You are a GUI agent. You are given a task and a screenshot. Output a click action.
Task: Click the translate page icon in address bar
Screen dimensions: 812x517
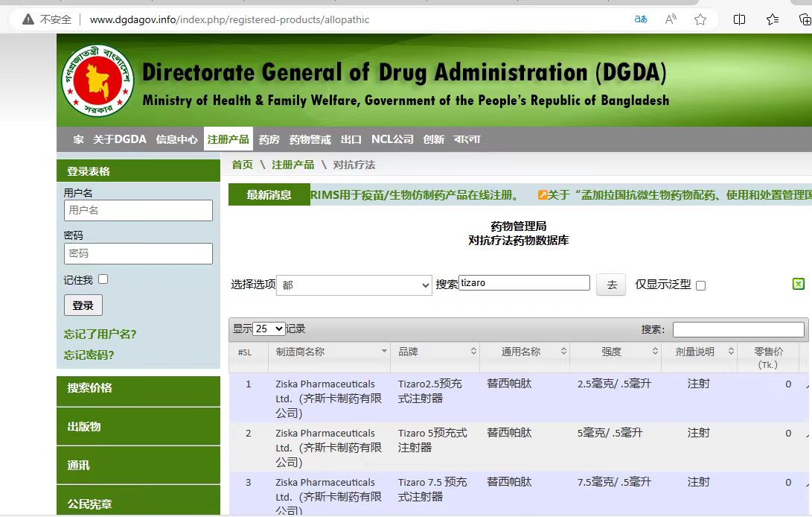click(x=640, y=19)
